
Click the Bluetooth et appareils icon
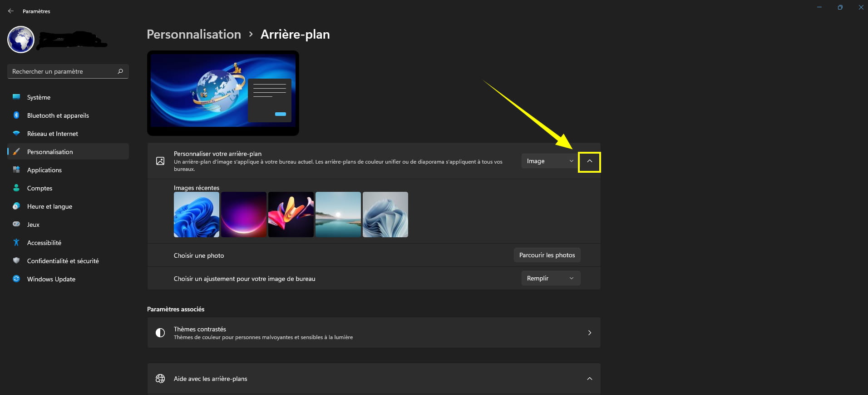16,115
